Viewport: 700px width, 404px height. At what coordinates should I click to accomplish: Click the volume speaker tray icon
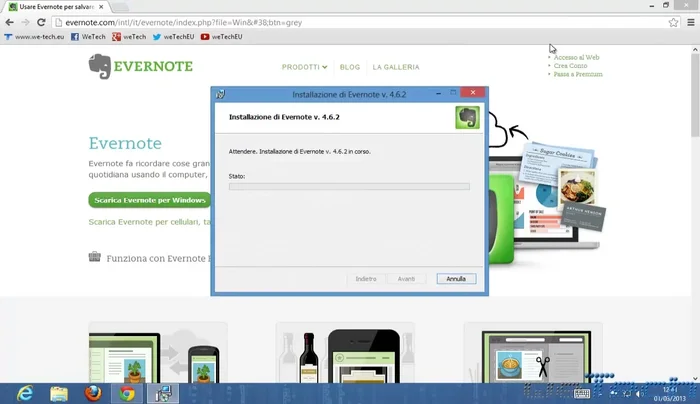640,393
